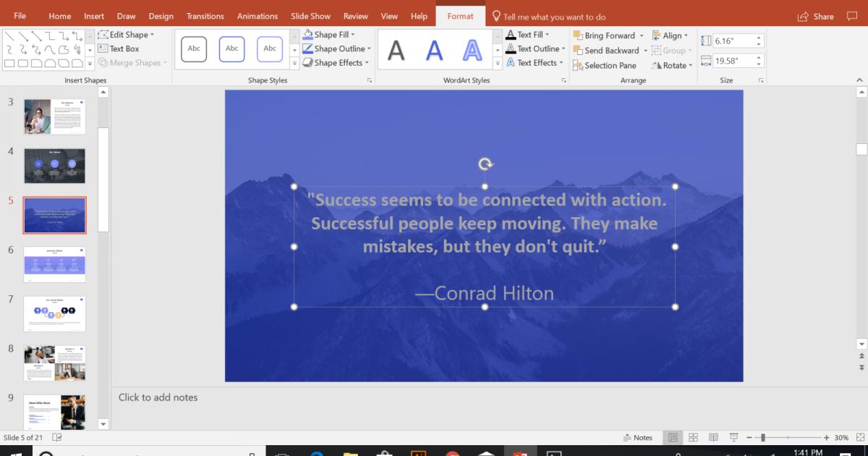Viewport: 868px width, 456px height.
Task: Switch to Reading View in the status bar
Action: [713, 437]
